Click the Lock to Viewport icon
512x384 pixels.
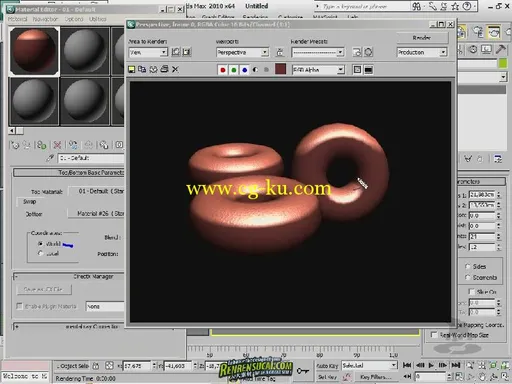[280, 52]
